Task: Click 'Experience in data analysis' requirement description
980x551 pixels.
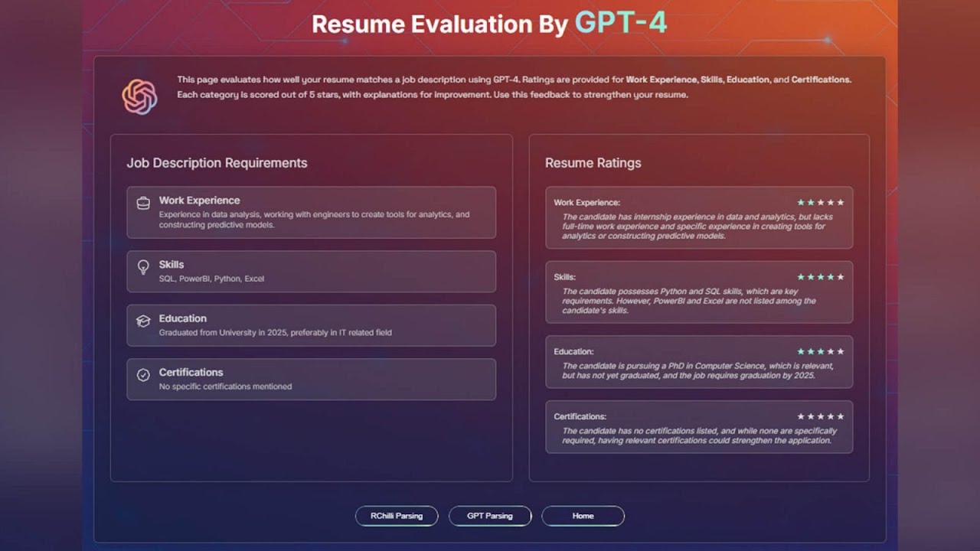Action: coord(314,220)
